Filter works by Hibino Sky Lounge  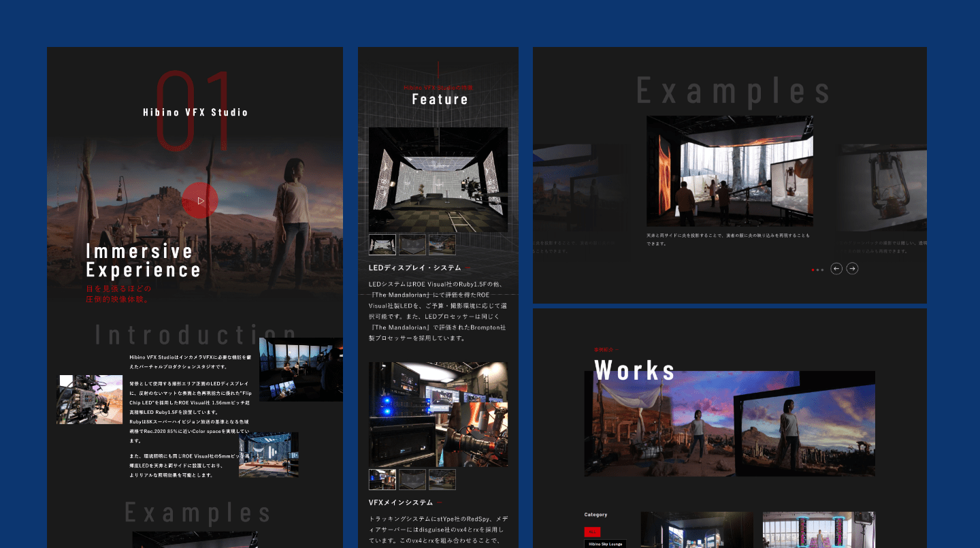[605, 544]
